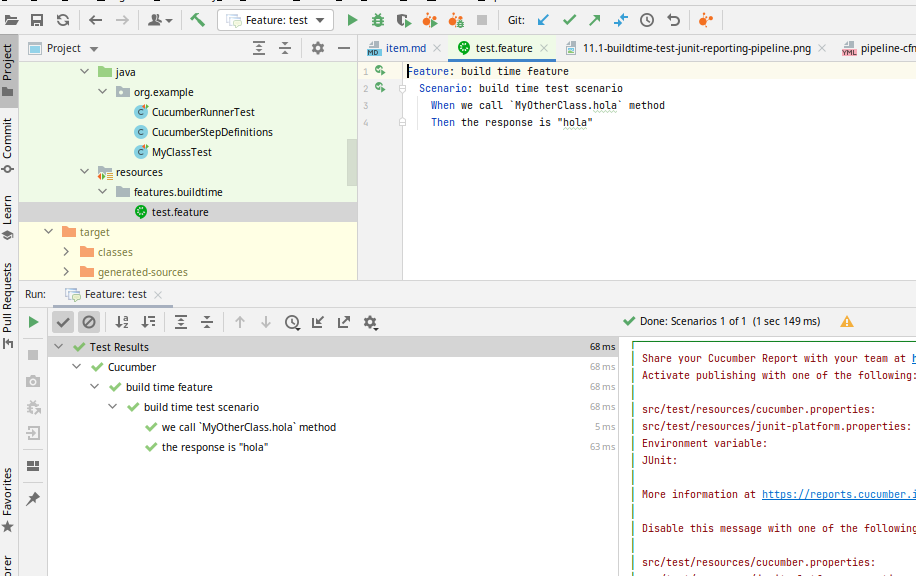This screenshot has width=916, height=576.
Task: Start debugging with the bug icon
Action: [x=378, y=20]
